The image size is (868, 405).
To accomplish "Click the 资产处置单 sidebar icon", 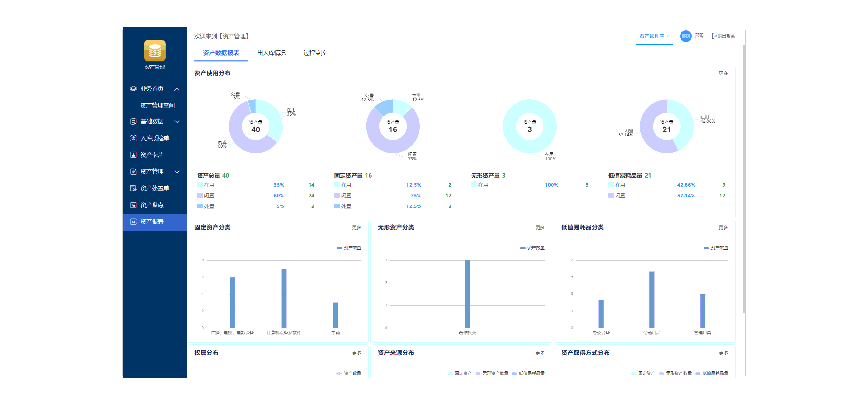I will coord(133,188).
